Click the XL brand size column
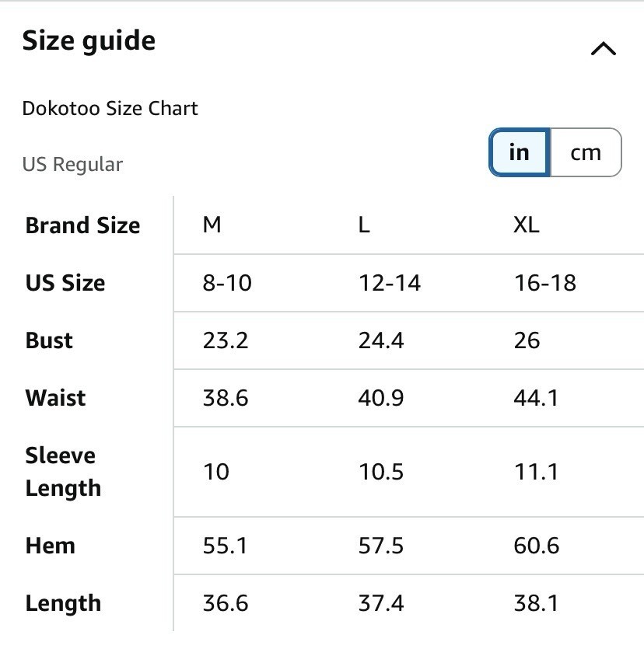 click(527, 225)
